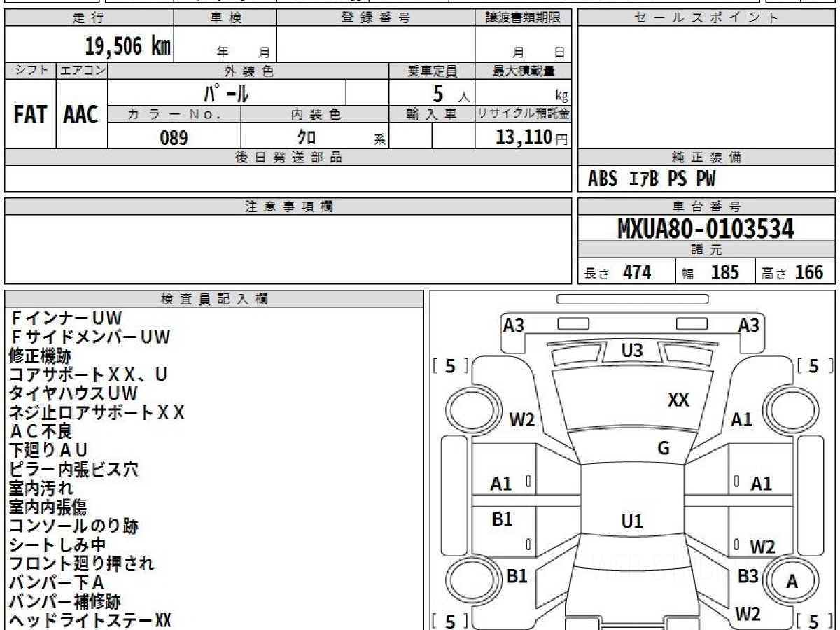The image size is (840, 630).
Task: Click the 後日発送部品 section header
Action: coord(288,157)
